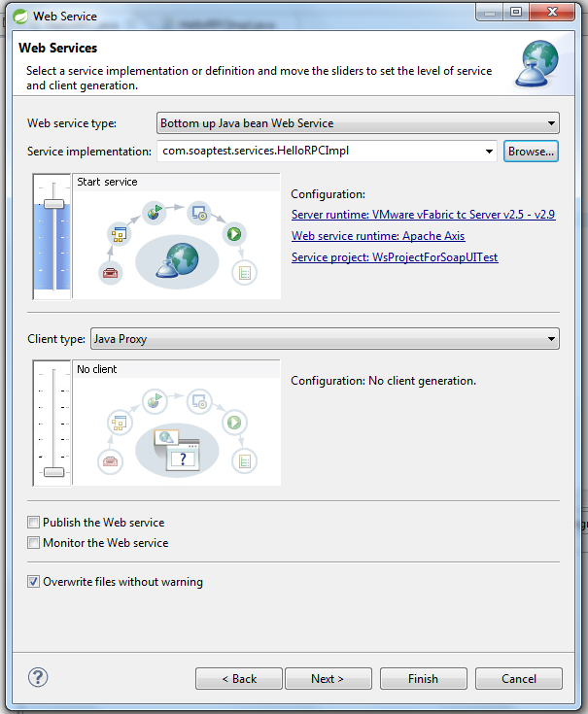Enable Publish the Web service checkbox
Image resolution: width=588 pixels, height=714 pixels.
coord(33,523)
